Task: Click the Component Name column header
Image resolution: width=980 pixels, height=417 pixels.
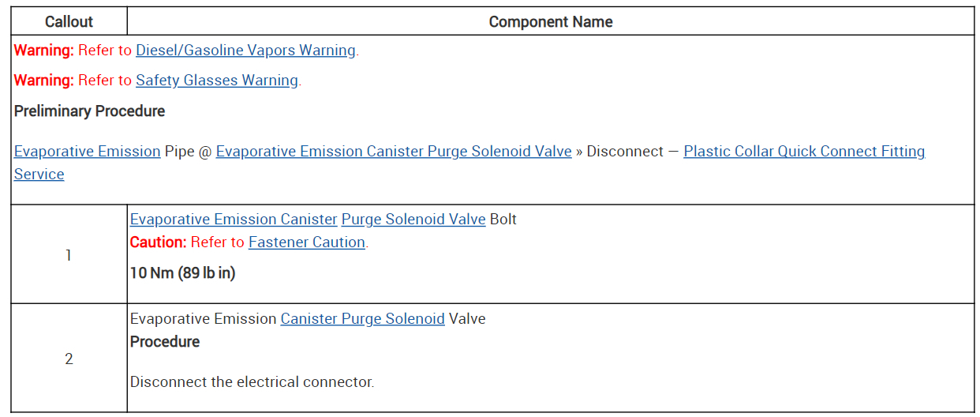Action: pos(550,22)
